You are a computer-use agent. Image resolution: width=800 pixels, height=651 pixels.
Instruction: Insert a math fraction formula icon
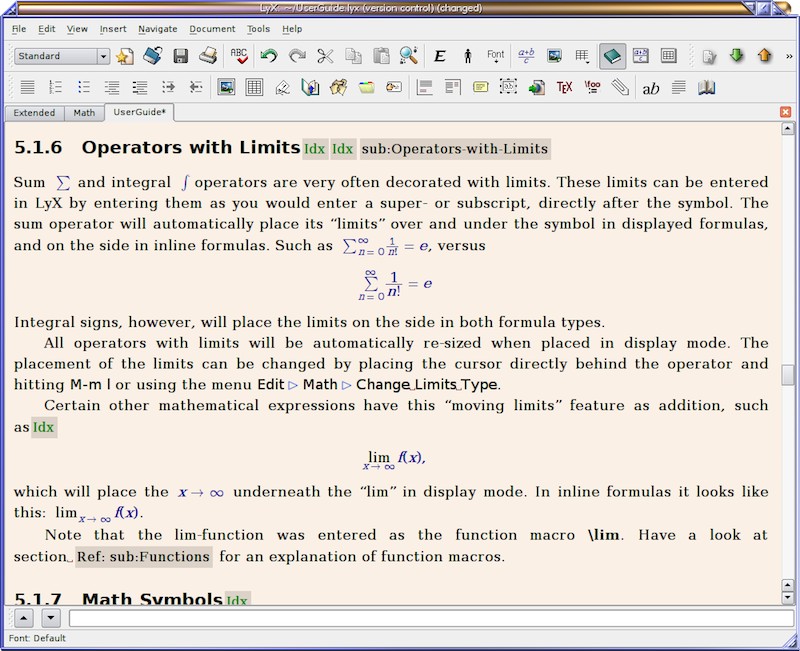pyautogui.click(x=526, y=56)
